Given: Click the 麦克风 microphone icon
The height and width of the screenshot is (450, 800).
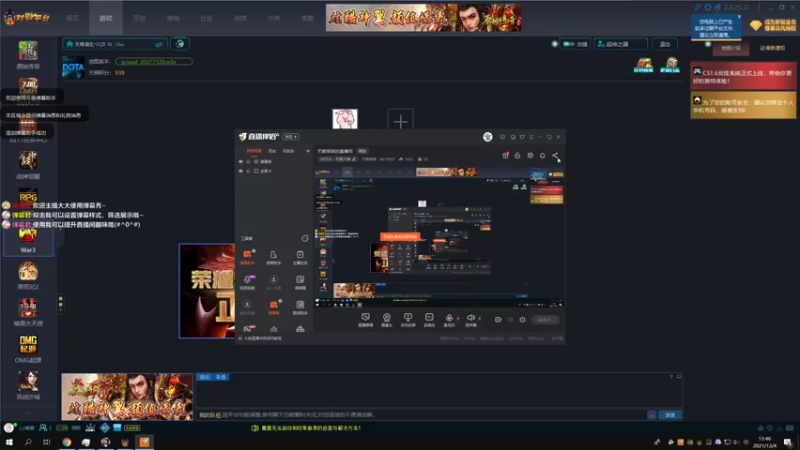Looking at the screenshot, I should coord(449,318).
